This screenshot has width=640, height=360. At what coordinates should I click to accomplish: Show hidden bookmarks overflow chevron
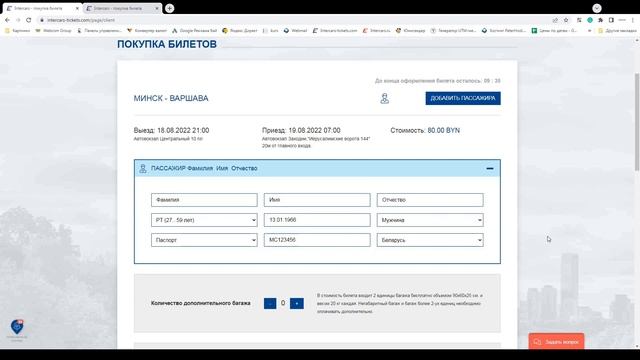click(x=589, y=31)
